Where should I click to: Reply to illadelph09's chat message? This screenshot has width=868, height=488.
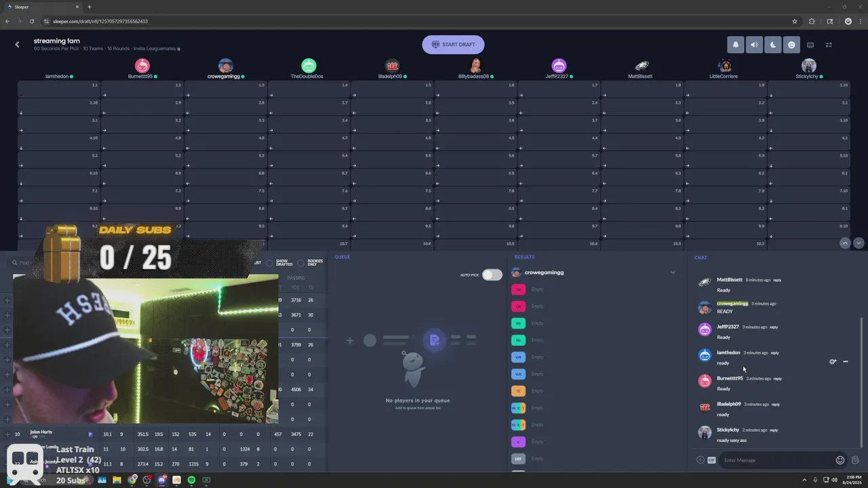tap(776, 405)
